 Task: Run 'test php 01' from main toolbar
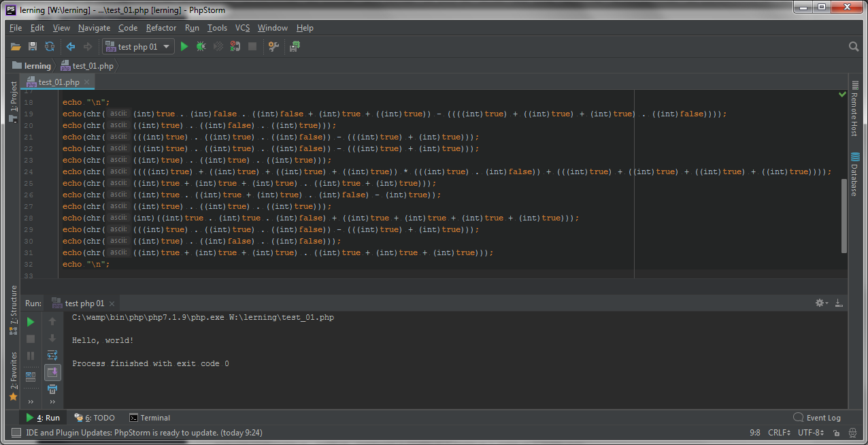(x=184, y=47)
